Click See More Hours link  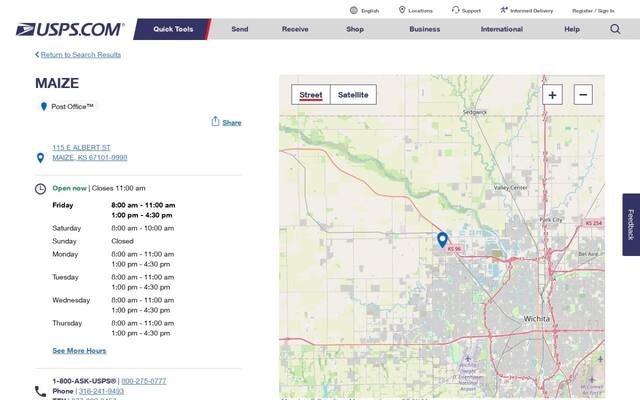(x=79, y=351)
